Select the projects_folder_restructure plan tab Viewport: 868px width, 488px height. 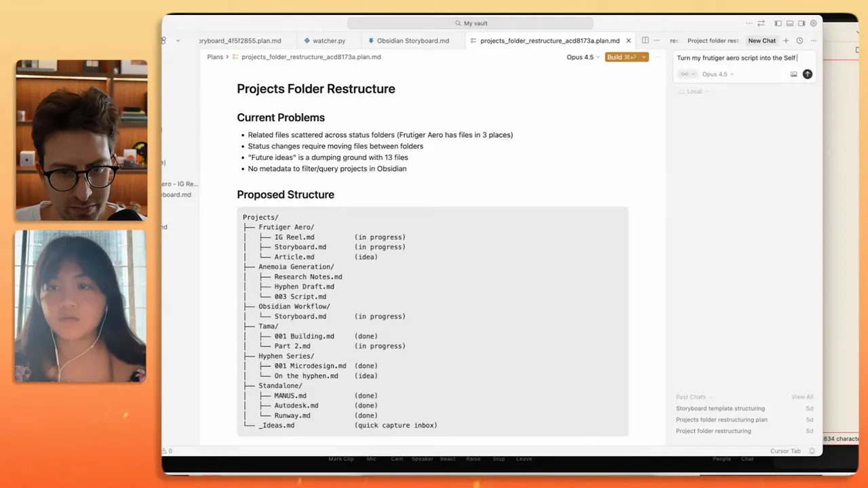(x=549, y=41)
